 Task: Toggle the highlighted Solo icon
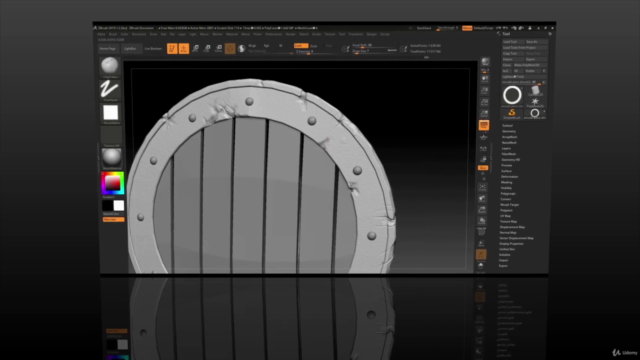pyautogui.click(x=481, y=255)
